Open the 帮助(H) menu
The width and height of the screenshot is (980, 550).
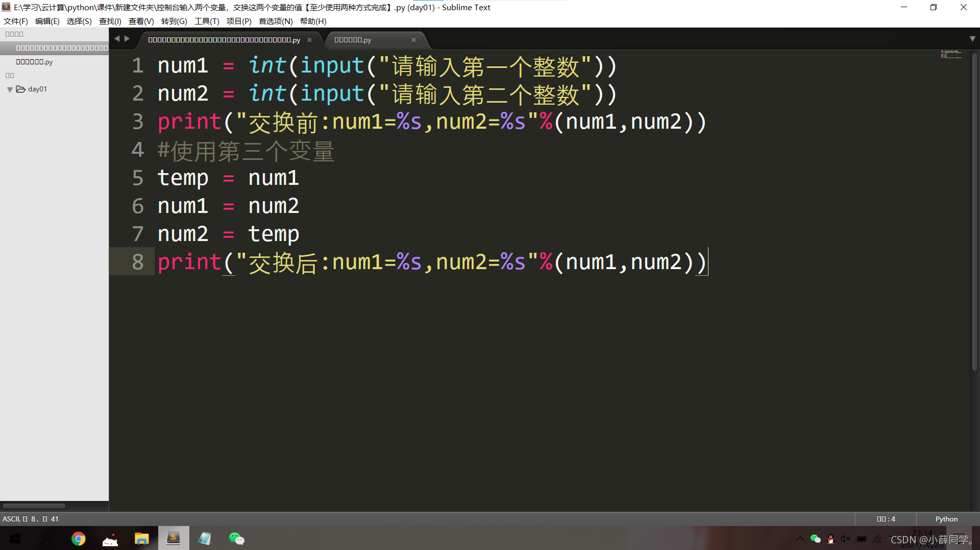(x=313, y=21)
